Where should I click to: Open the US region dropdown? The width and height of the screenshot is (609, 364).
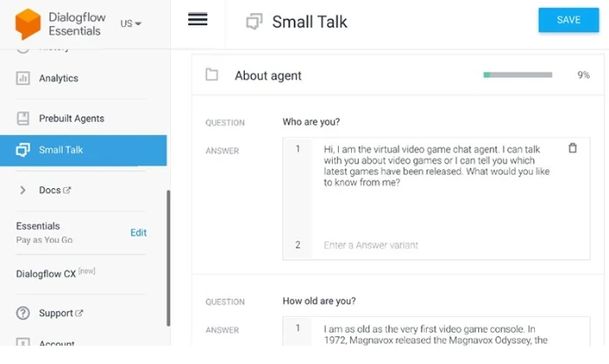(x=131, y=24)
